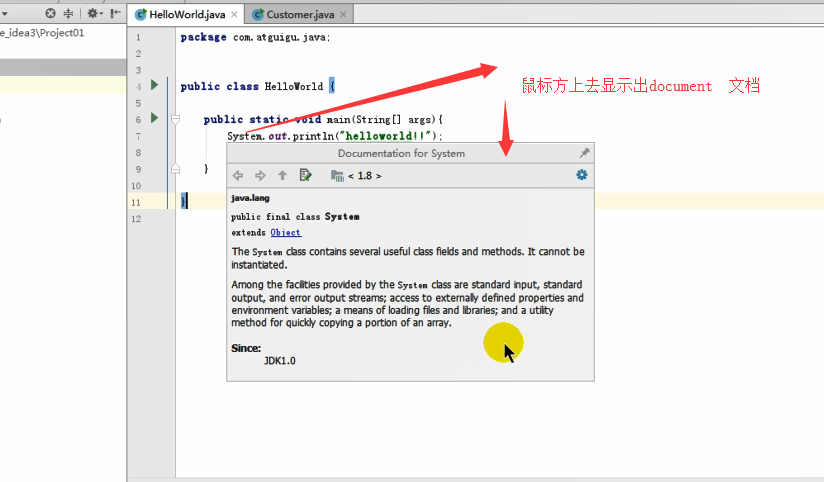Close the Customer.java tab
This screenshot has height=482, width=824.
pos(343,14)
